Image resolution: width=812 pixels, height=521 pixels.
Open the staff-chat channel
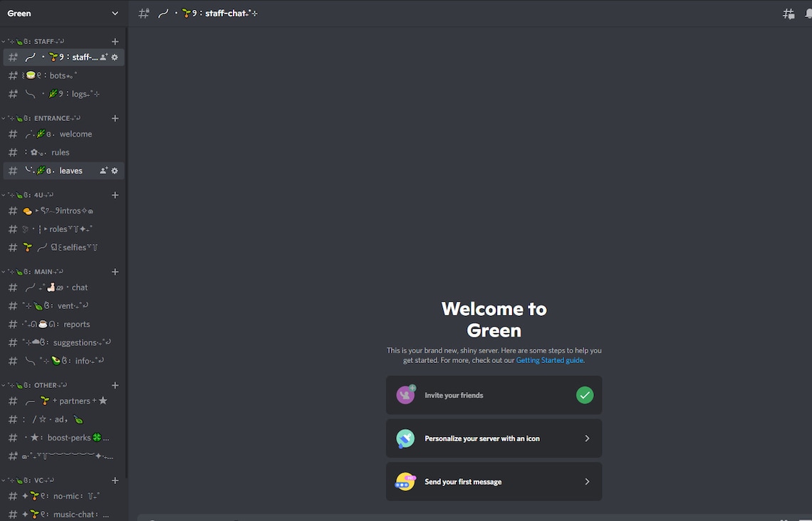click(x=63, y=58)
